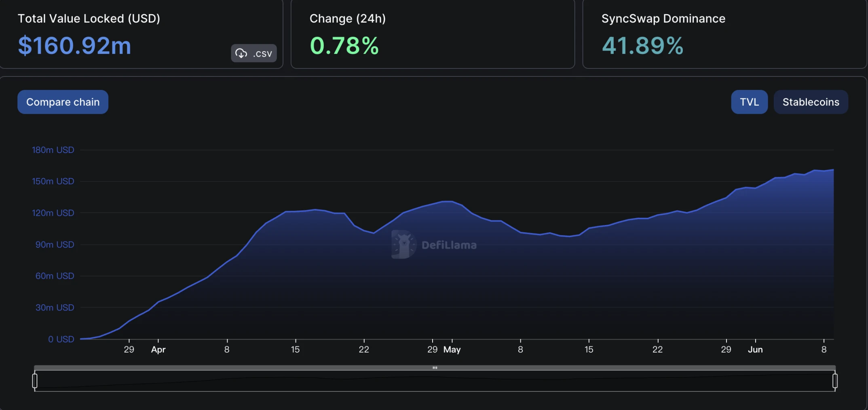Image resolution: width=868 pixels, height=410 pixels.
Task: Click the Jun label on the x-axis
Action: point(755,349)
